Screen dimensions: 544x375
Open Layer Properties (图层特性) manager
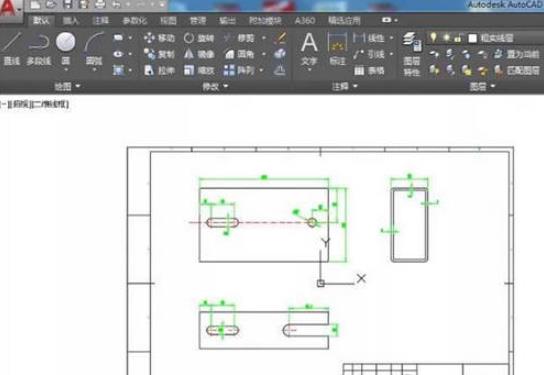click(412, 54)
